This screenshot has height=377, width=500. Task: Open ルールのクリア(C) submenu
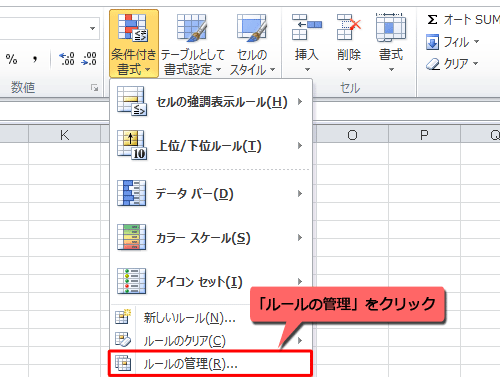point(211,341)
